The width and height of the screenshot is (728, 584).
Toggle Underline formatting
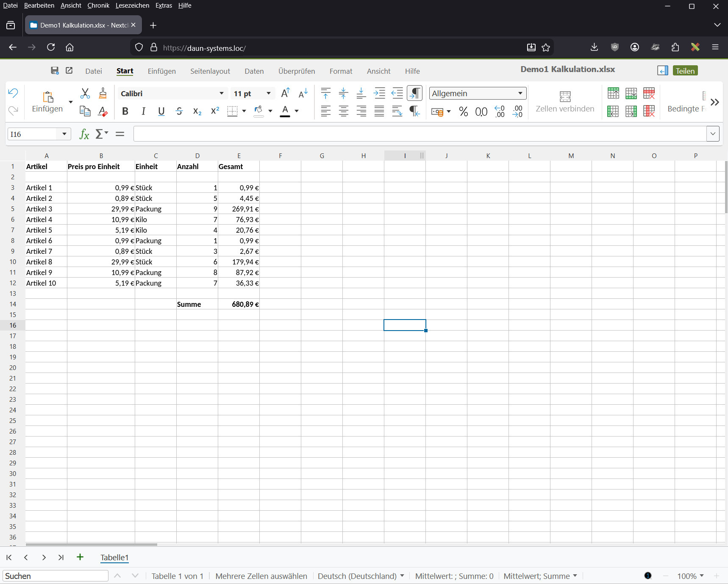tap(161, 111)
